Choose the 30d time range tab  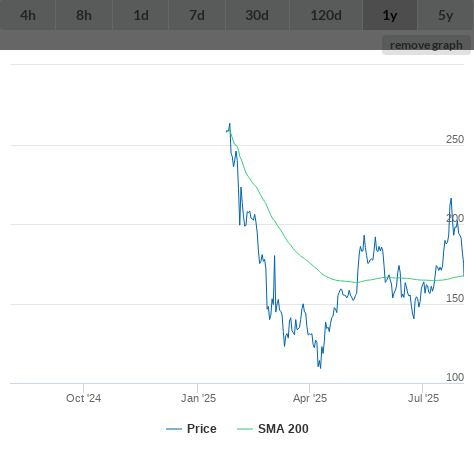257,15
